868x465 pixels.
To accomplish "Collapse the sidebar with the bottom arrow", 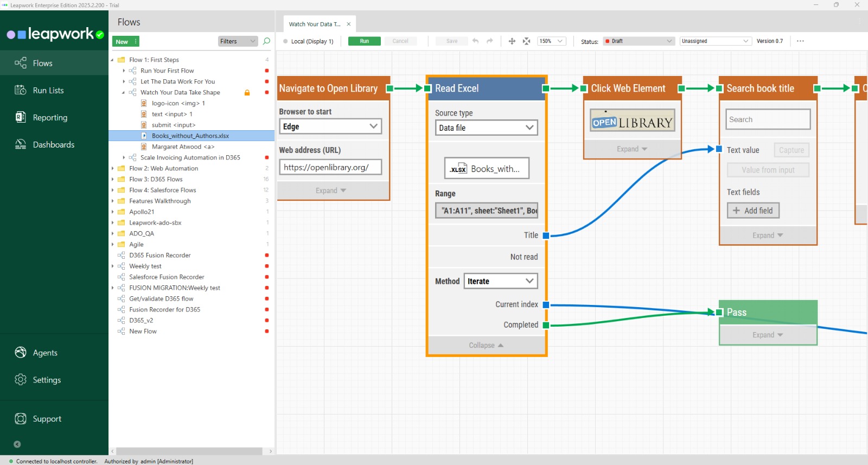I will pyautogui.click(x=17, y=444).
